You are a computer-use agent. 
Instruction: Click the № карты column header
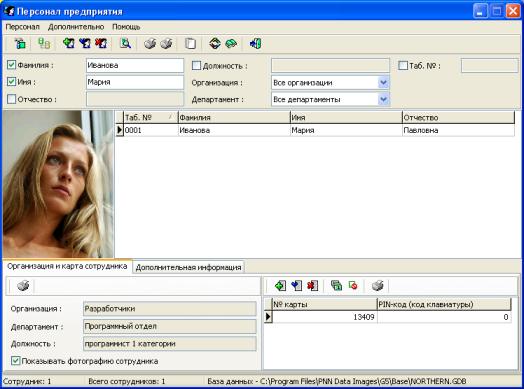[324, 304]
